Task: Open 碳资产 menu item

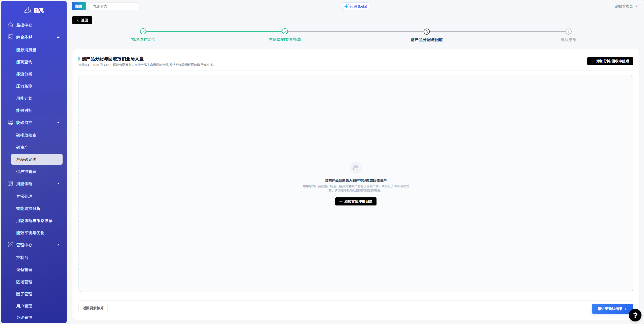Action: tap(37, 147)
